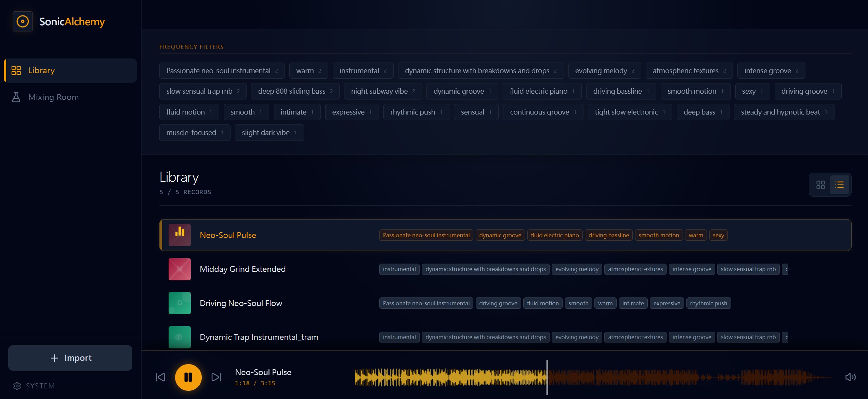868x399 pixels.
Task: Skip to the previous track
Action: click(160, 377)
